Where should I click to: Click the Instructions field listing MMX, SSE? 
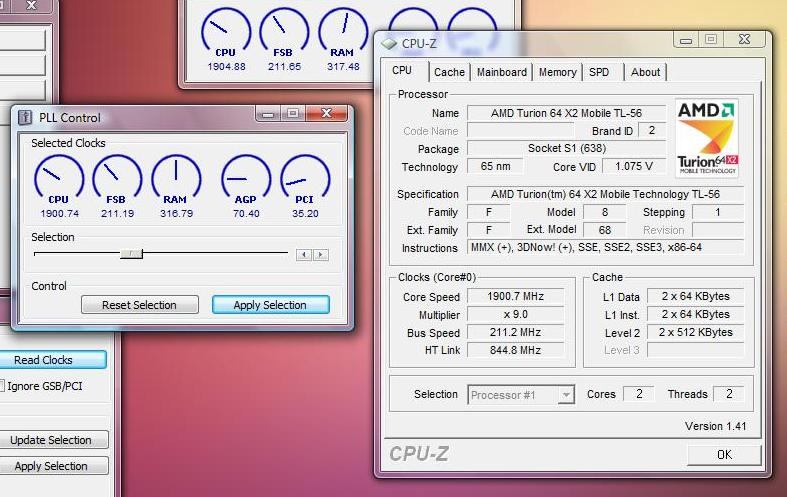point(605,247)
